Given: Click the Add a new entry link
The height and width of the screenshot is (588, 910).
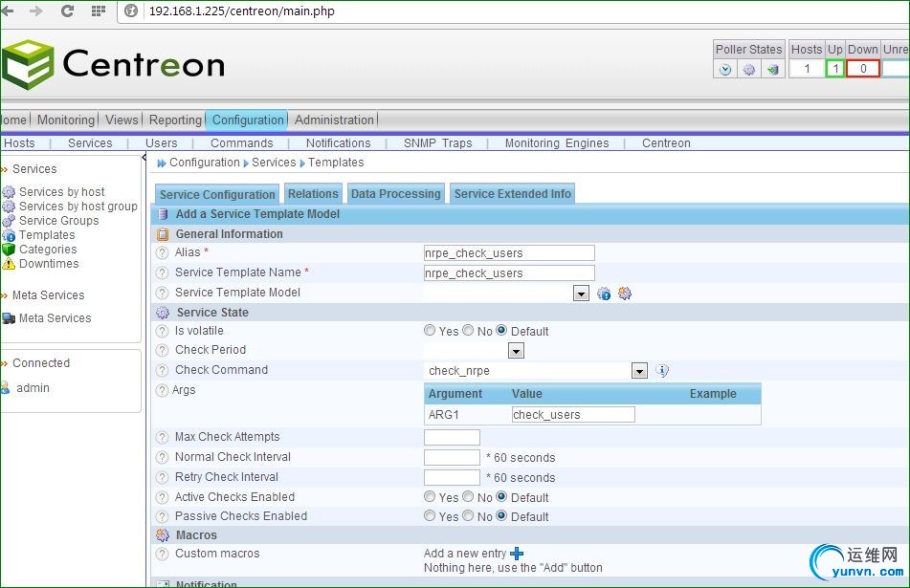Looking at the screenshot, I should coord(465,554).
